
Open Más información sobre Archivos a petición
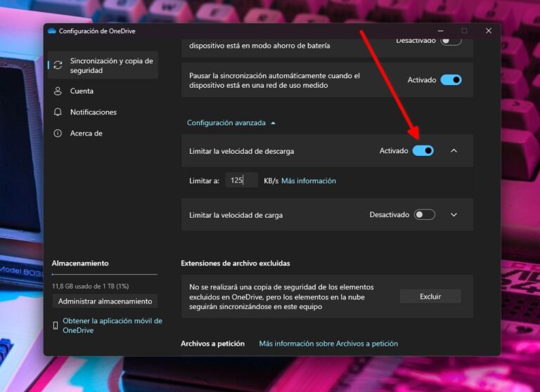click(x=328, y=344)
